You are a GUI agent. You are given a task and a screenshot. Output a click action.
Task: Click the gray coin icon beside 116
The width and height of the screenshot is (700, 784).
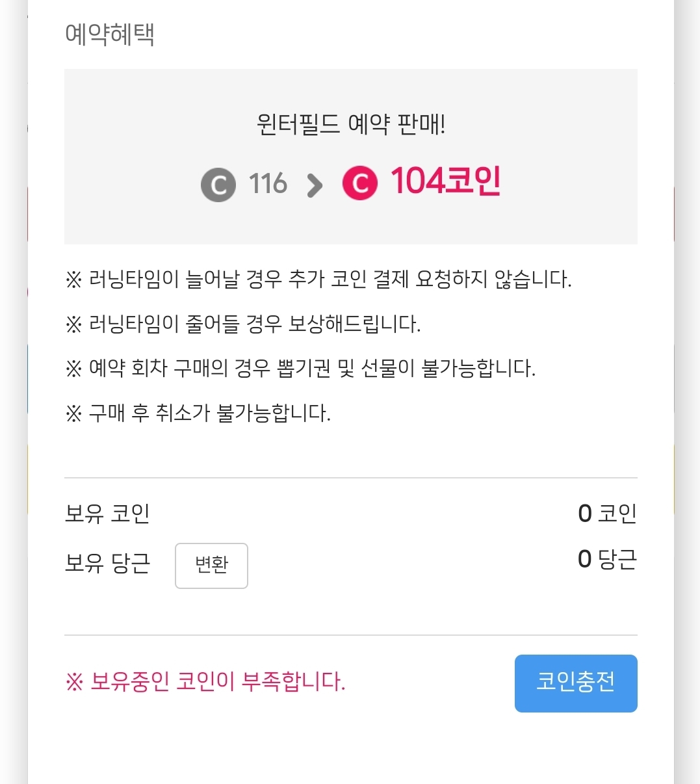click(218, 185)
